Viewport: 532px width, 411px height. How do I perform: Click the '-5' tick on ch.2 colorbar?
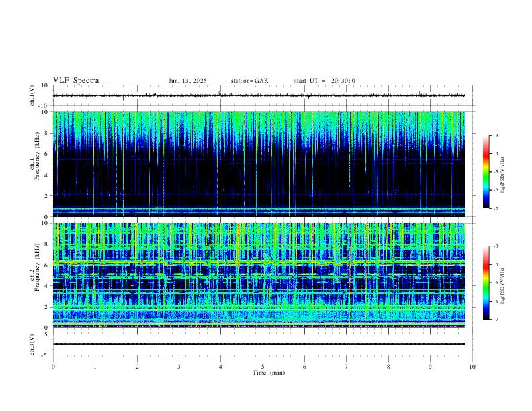click(496, 283)
